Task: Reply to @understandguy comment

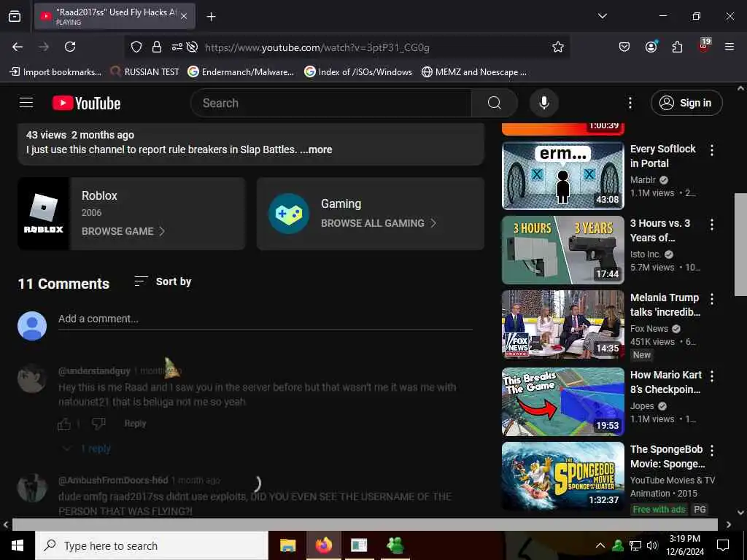Action: coord(135,424)
